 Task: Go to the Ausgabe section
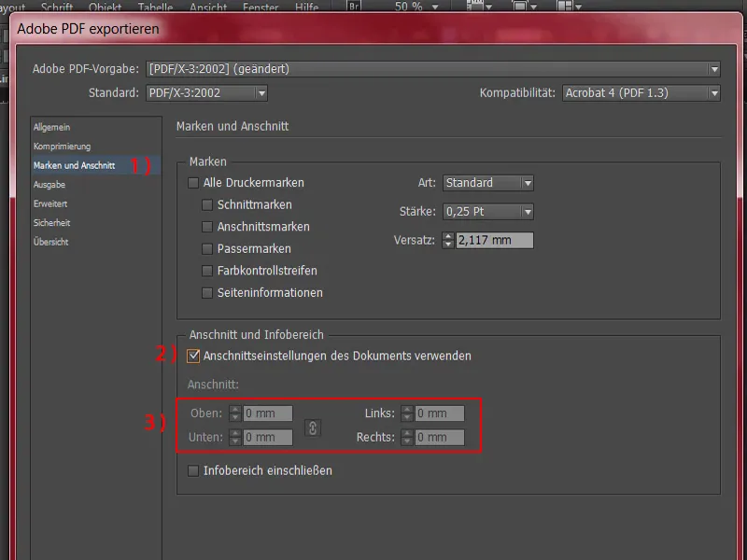click(49, 184)
